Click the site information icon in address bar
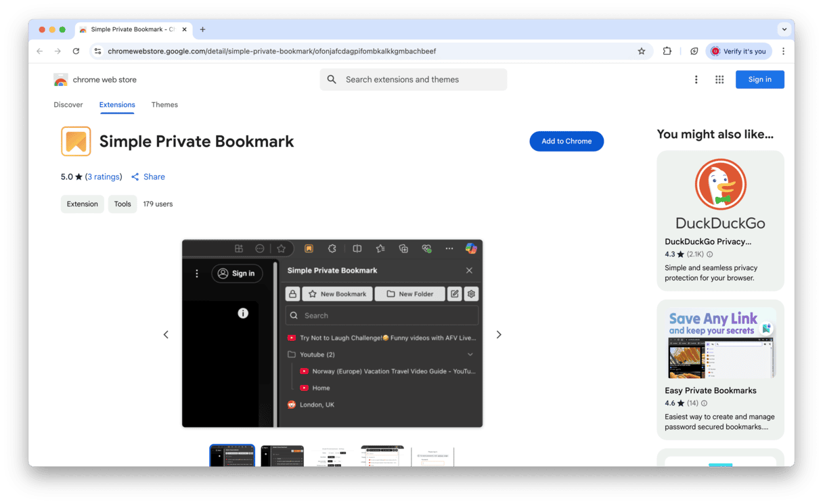This screenshot has width=823, height=504. [97, 51]
